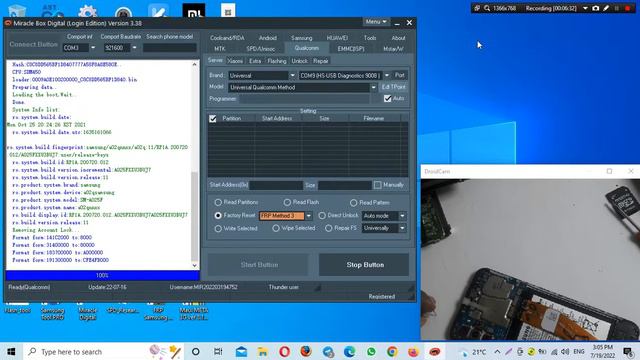Open the notification center icon
The width and height of the screenshot is (640, 360).
(628, 351)
